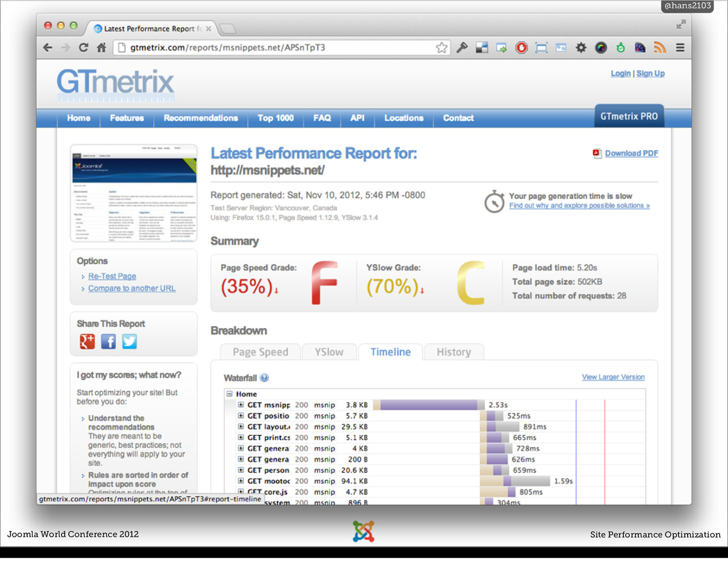
Task: Expand the GET layout request row
Action: pos(241,426)
